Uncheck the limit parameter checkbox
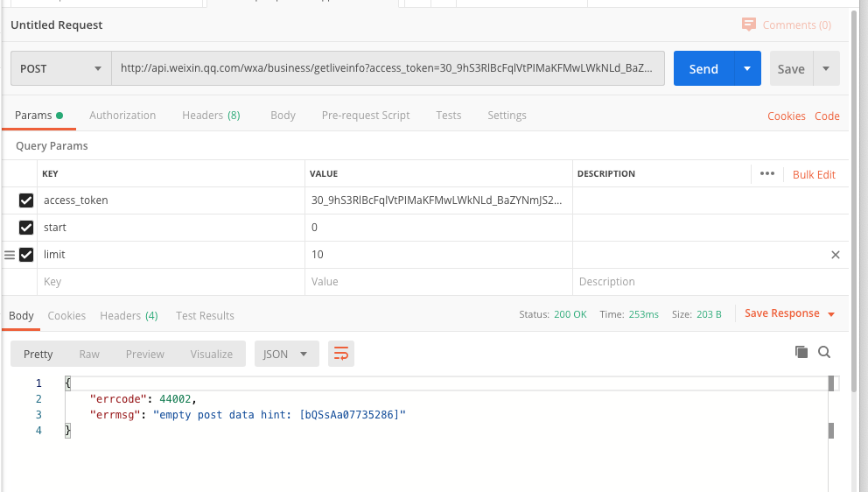Screen dimensions: 868x492 (x=26, y=255)
